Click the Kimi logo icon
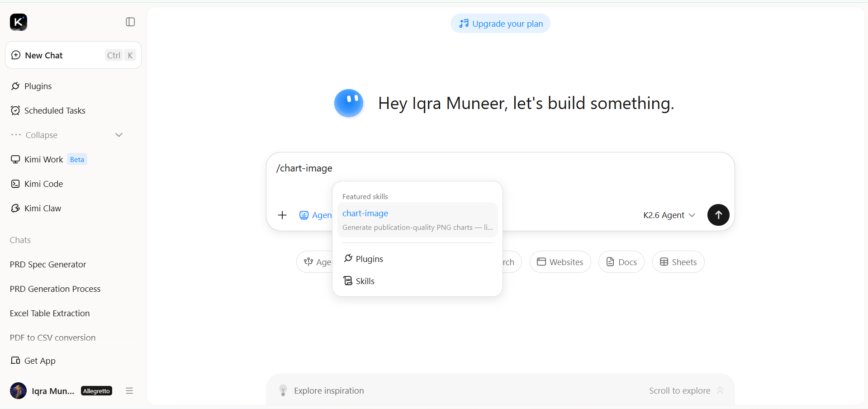The width and height of the screenshot is (868, 409). (19, 22)
